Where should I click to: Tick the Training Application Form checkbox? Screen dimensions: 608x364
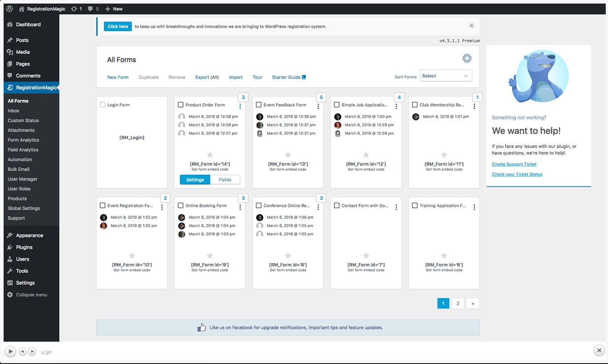(415, 206)
